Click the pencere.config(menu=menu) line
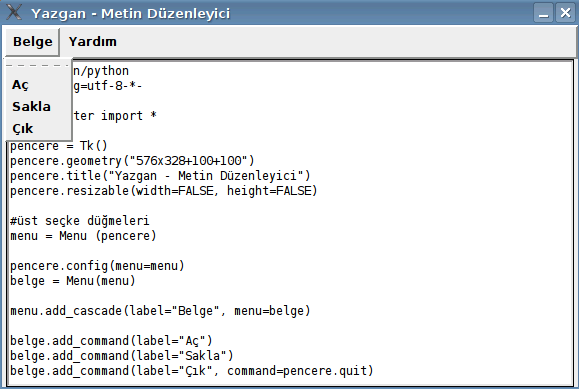The width and height of the screenshot is (579, 389). tap(97, 266)
